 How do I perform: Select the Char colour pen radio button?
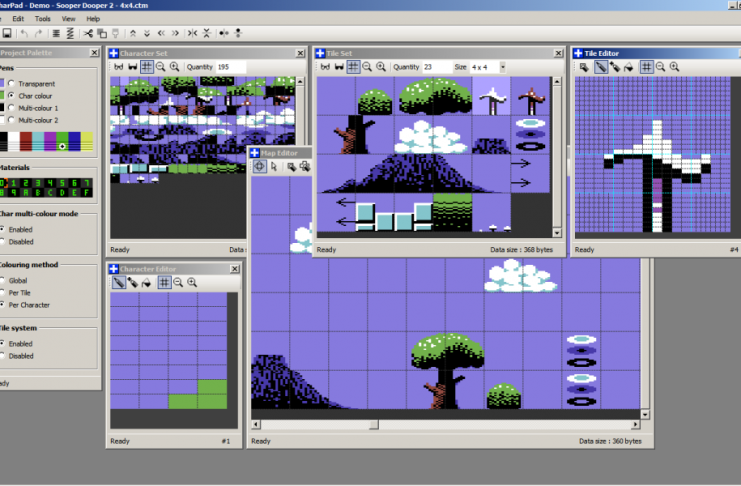(11, 95)
